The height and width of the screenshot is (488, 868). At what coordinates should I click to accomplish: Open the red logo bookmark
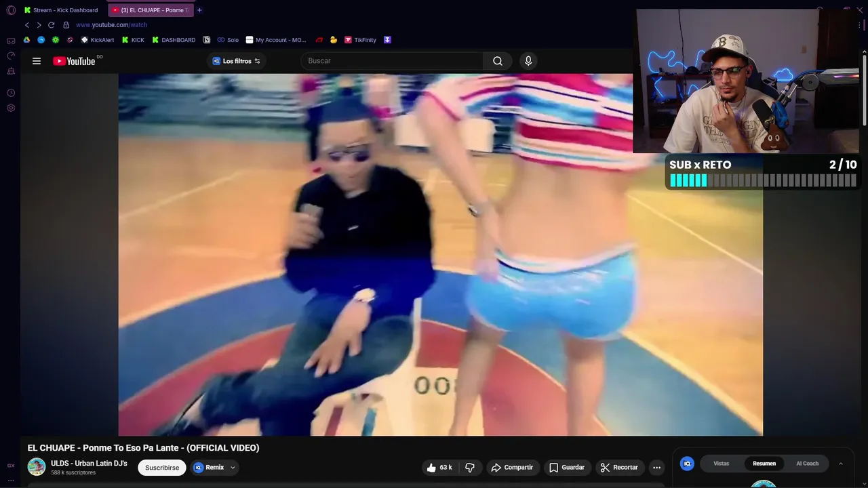click(x=319, y=40)
